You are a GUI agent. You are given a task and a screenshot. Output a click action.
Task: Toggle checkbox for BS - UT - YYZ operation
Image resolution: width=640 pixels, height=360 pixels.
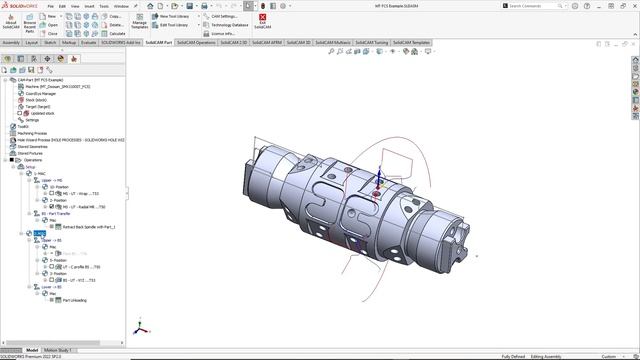pyautogui.click(x=51, y=280)
